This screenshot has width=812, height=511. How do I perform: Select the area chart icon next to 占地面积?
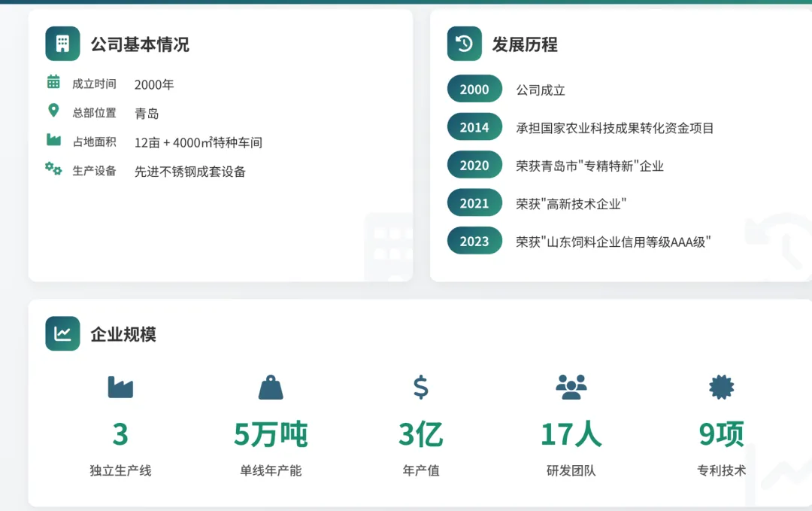(53, 139)
